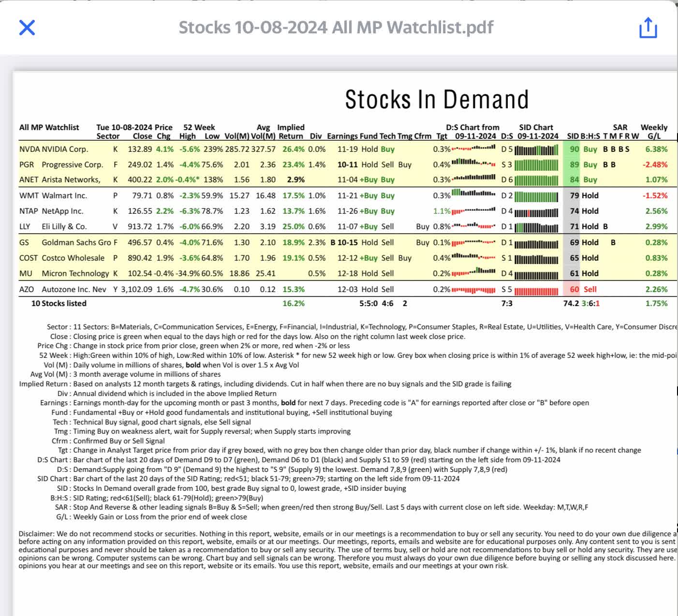This screenshot has height=616, width=678.
Task: Select the company name 'Eli Lilly & Co.'
Action: point(64,226)
